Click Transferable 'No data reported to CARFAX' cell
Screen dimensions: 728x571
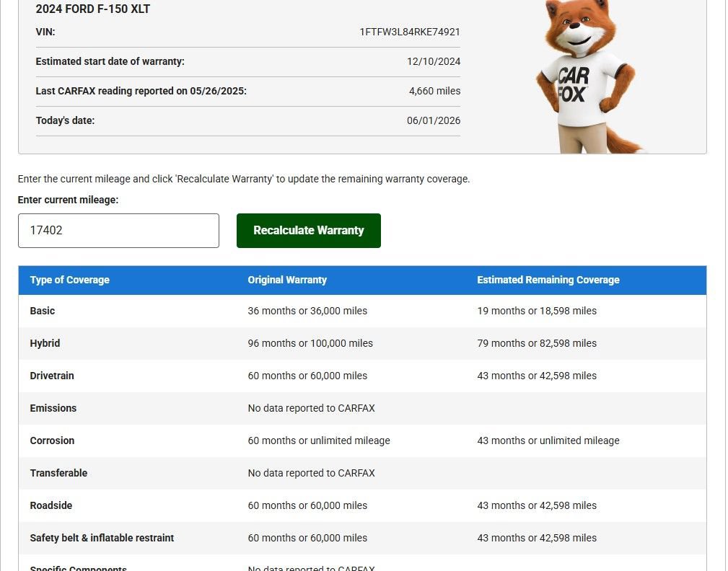[x=311, y=473]
